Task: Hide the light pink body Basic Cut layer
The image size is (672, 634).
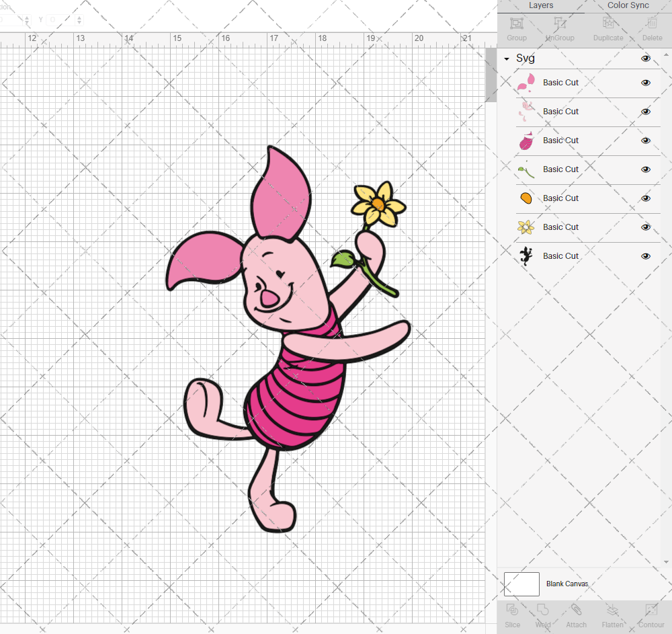Action: tap(645, 112)
